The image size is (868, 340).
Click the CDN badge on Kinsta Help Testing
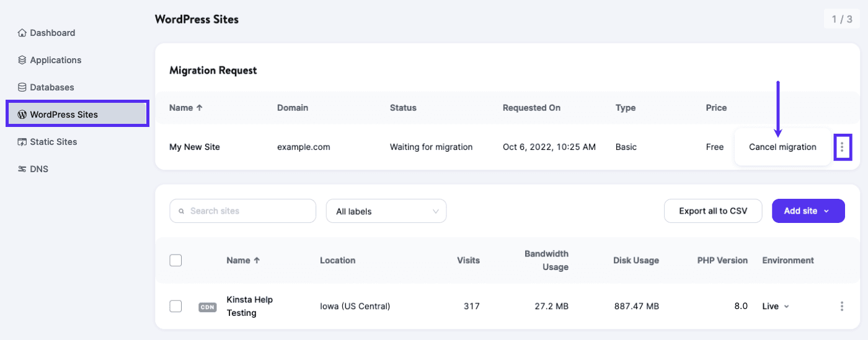[208, 307]
